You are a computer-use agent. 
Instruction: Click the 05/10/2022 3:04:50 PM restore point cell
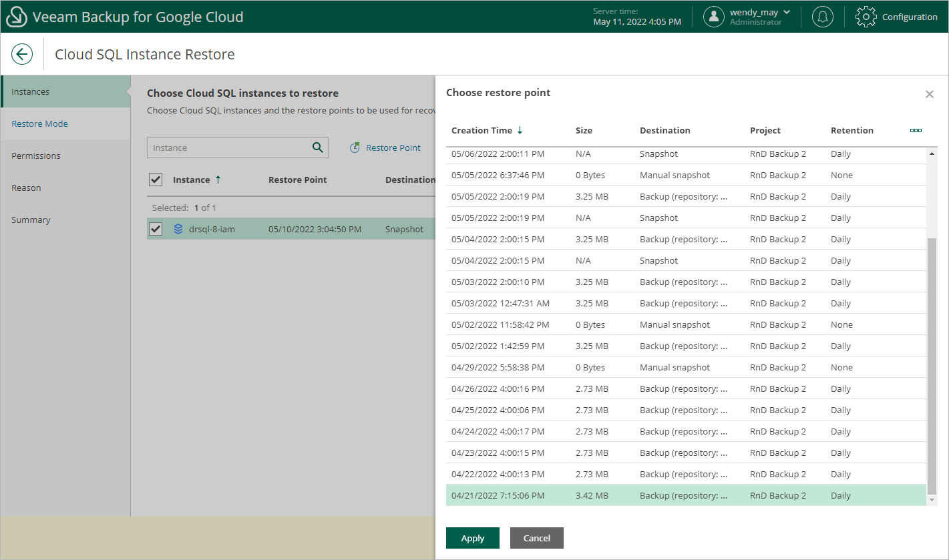pos(315,229)
